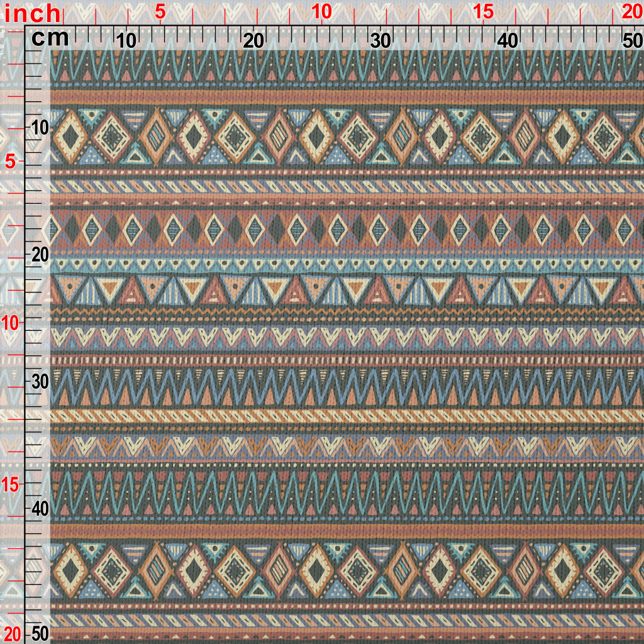Click the 50 cm mark on top ruler
The height and width of the screenshot is (644, 644).
click(631, 41)
